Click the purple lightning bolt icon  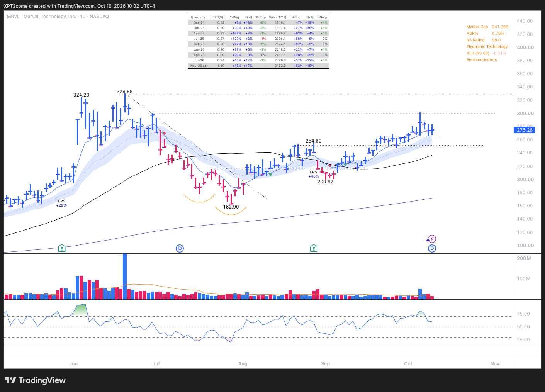[x=432, y=239]
